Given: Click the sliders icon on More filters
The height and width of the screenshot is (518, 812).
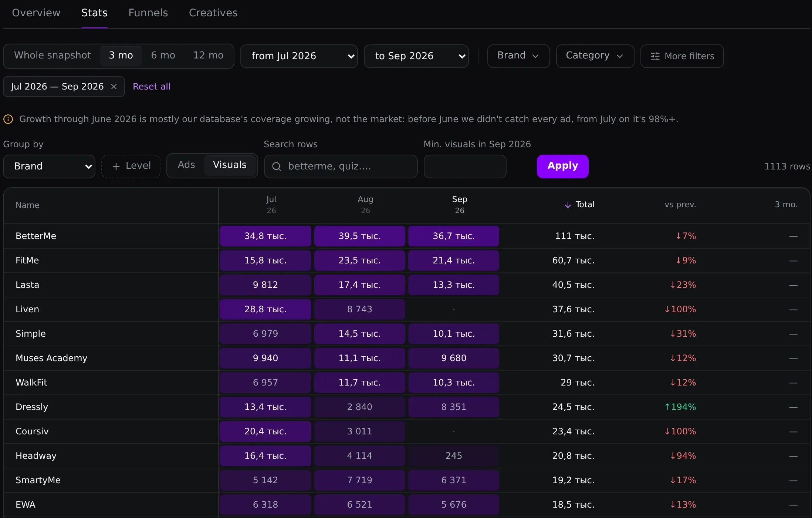Looking at the screenshot, I should point(655,56).
